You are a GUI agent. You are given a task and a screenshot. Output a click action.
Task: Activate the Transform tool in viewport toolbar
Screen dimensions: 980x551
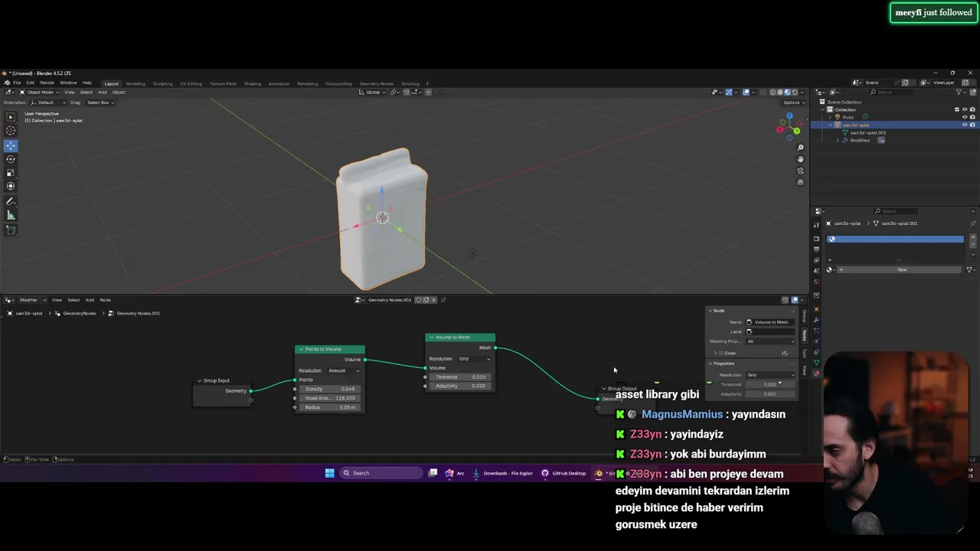[11, 186]
